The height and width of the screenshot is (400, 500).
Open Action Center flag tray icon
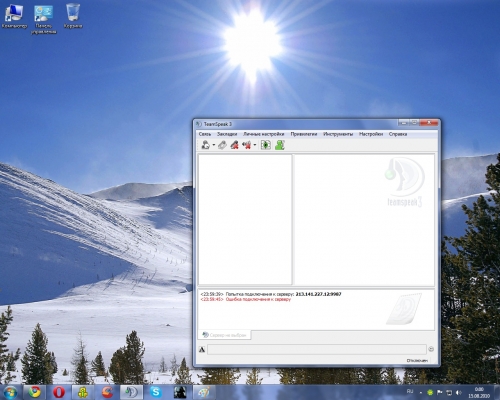click(439, 393)
